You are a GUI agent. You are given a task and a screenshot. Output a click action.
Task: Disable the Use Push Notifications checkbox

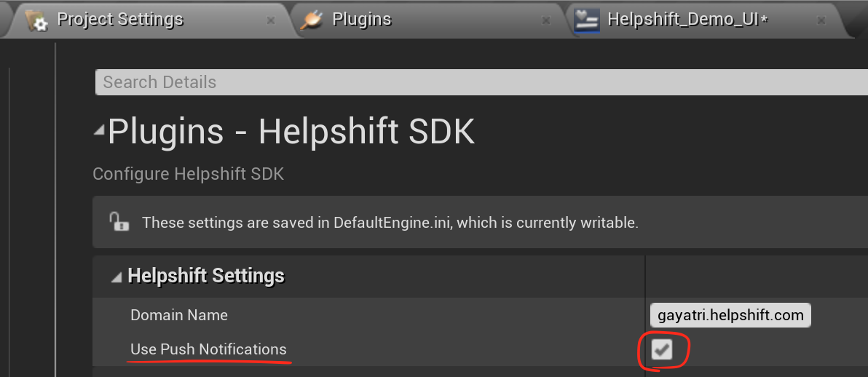tap(661, 351)
